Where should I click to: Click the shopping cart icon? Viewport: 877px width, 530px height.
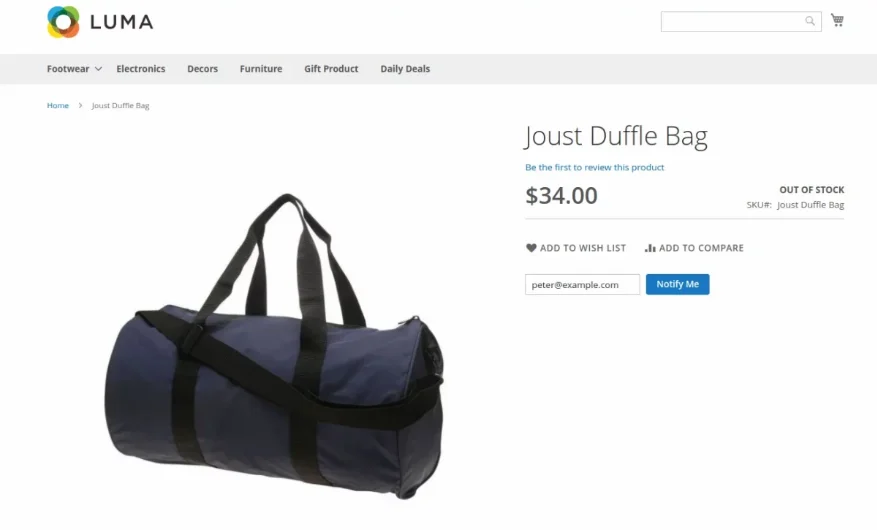tap(837, 20)
